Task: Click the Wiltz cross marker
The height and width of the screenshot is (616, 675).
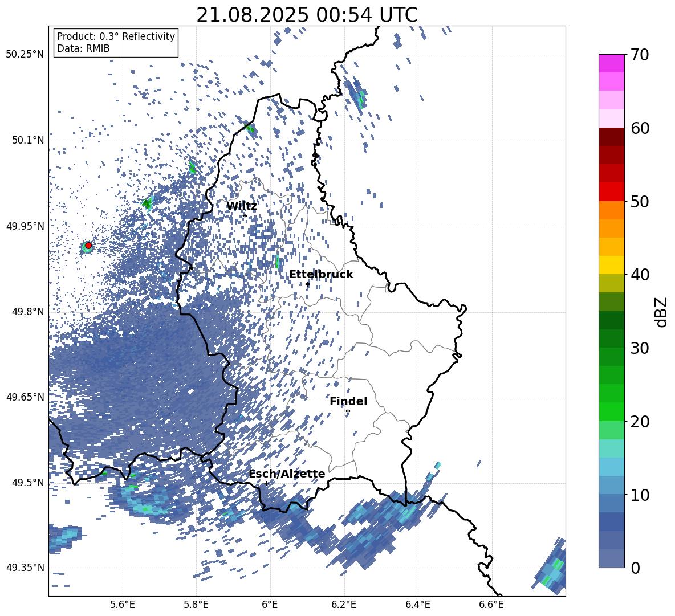Action: pyautogui.click(x=245, y=215)
